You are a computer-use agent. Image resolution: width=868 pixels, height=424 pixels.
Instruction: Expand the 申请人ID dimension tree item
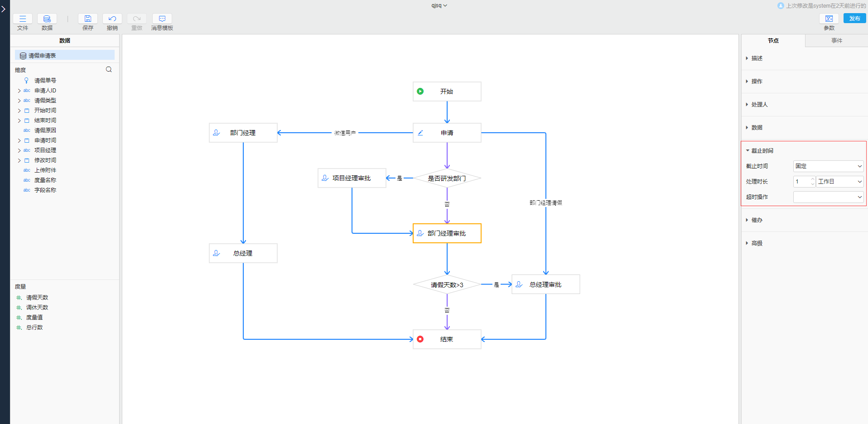tap(19, 91)
